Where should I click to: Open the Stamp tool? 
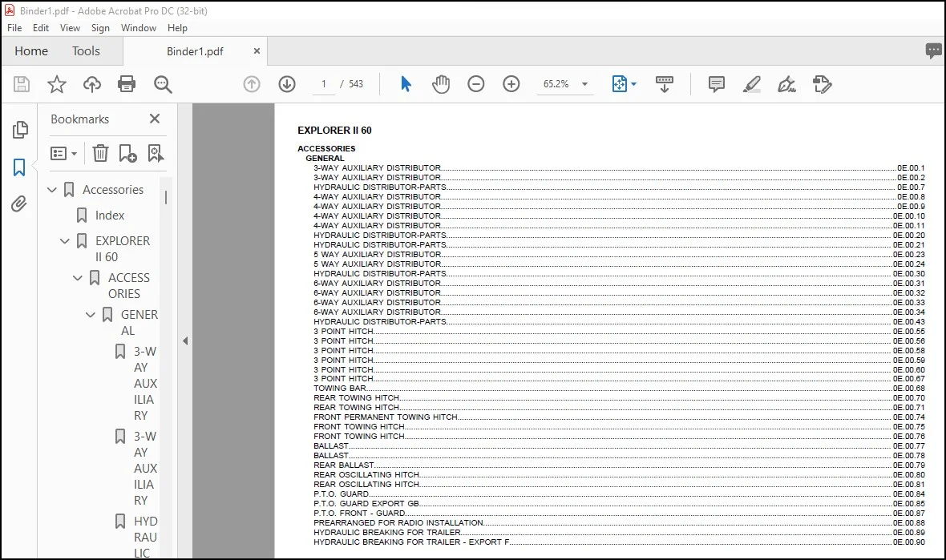pyautogui.click(x=823, y=84)
